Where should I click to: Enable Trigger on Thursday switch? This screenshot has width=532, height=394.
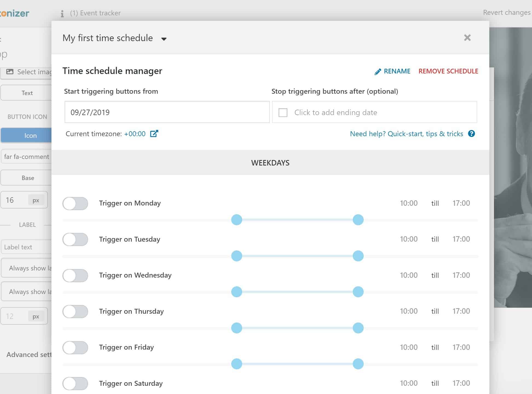(75, 312)
